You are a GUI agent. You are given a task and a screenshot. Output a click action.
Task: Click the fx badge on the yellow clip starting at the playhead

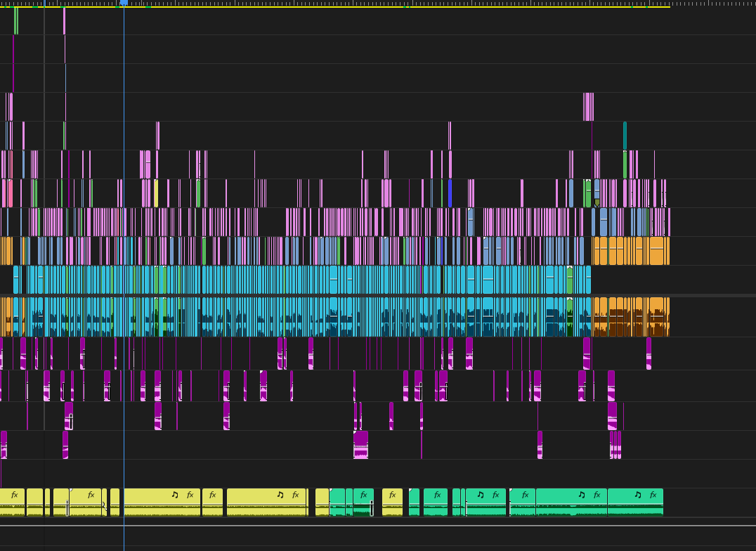(x=190, y=495)
